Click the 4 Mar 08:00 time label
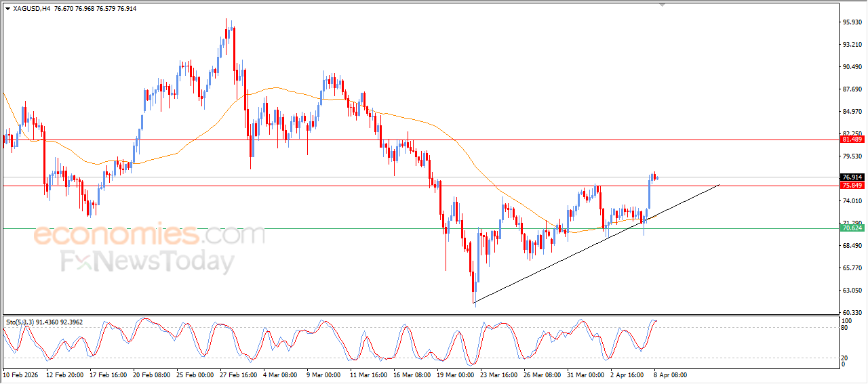The height and width of the screenshot is (384, 868). [x=281, y=374]
